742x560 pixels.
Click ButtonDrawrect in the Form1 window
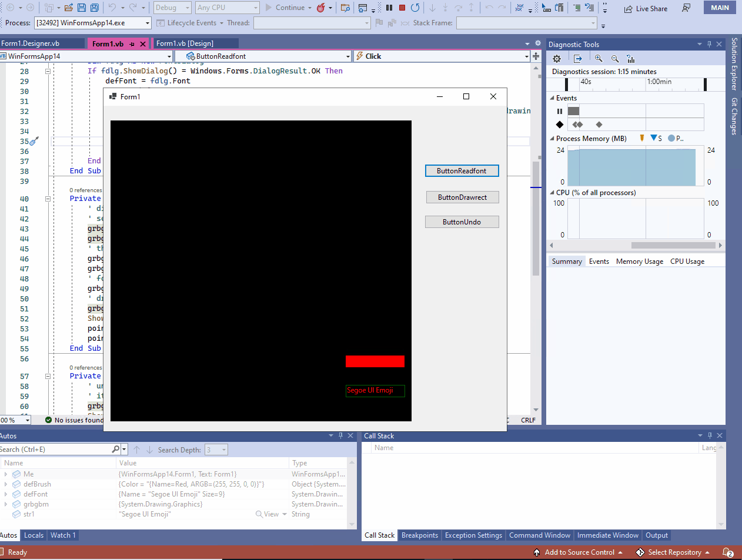point(462,197)
